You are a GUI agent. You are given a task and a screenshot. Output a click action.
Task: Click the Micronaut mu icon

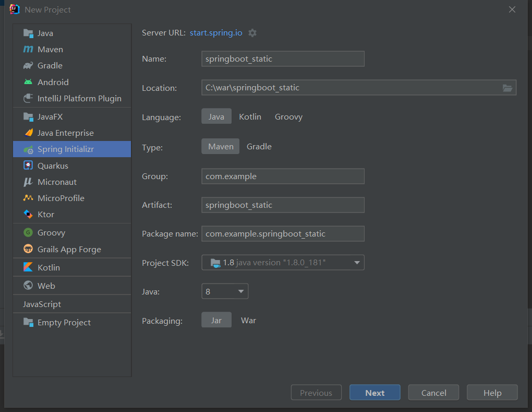tap(28, 182)
